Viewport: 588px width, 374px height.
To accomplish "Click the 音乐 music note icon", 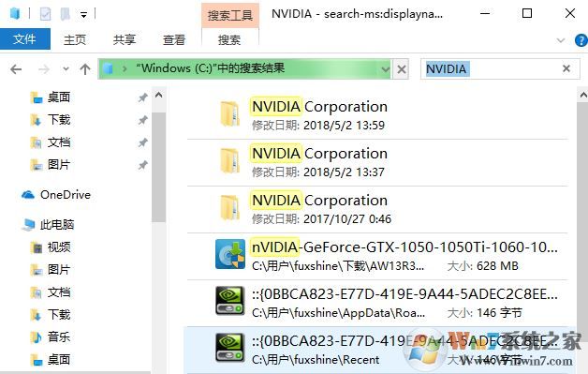I will click(x=37, y=337).
